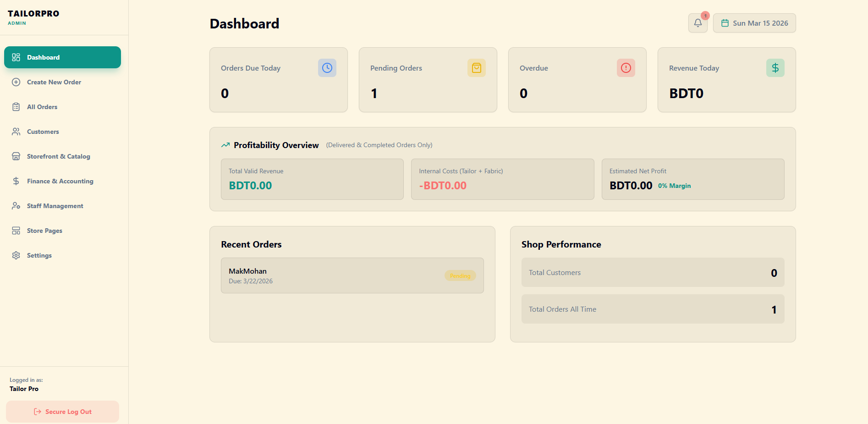Screen dimensions: 868x424
Task: Click the notification bell icon
Action: point(698,23)
